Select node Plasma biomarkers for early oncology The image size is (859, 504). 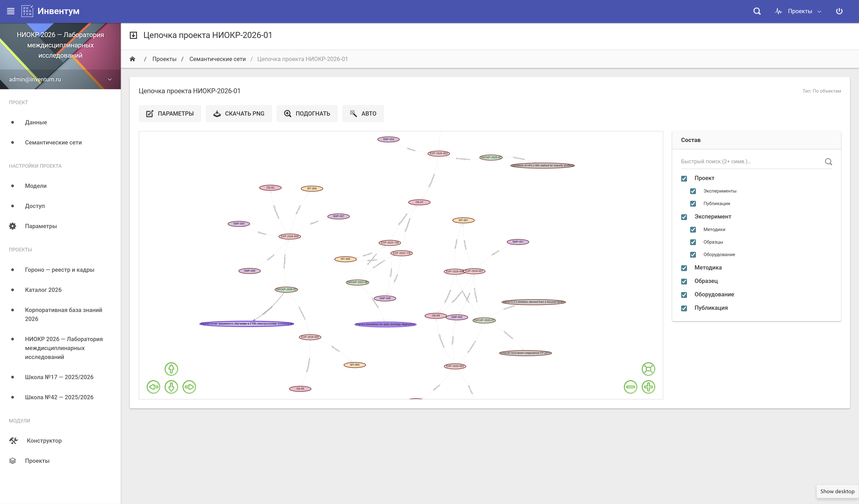pos(385,324)
